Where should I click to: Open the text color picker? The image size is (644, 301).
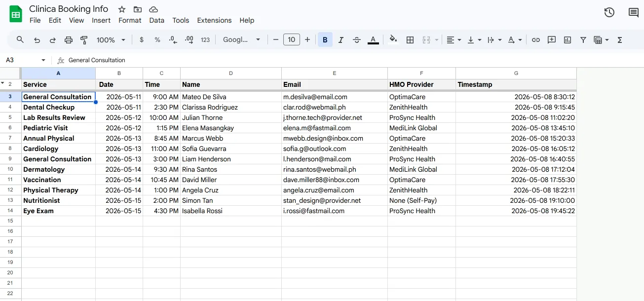[373, 40]
